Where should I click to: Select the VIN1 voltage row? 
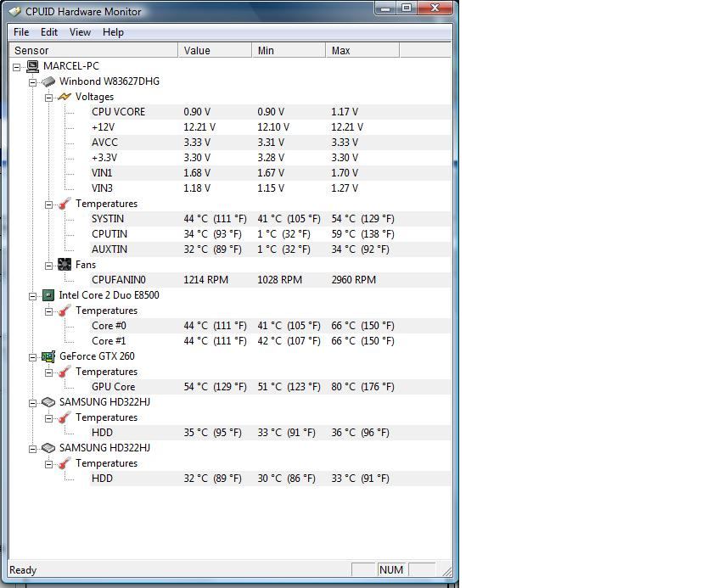tap(271, 173)
